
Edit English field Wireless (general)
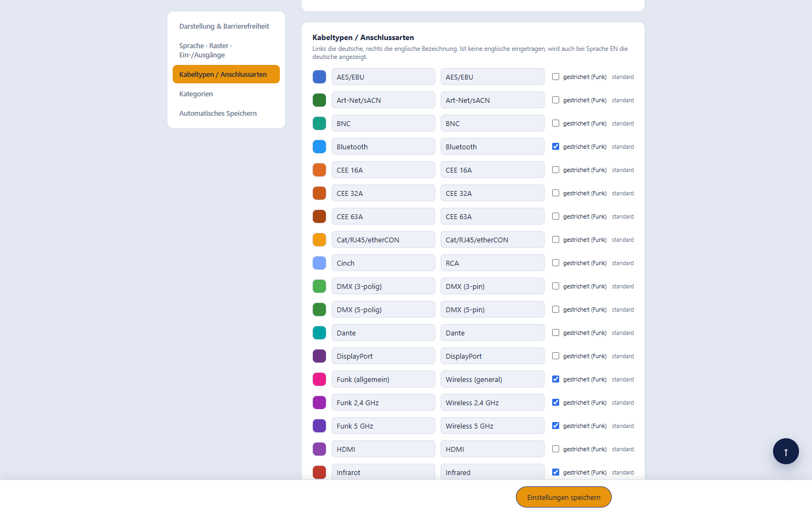pyautogui.click(x=493, y=379)
